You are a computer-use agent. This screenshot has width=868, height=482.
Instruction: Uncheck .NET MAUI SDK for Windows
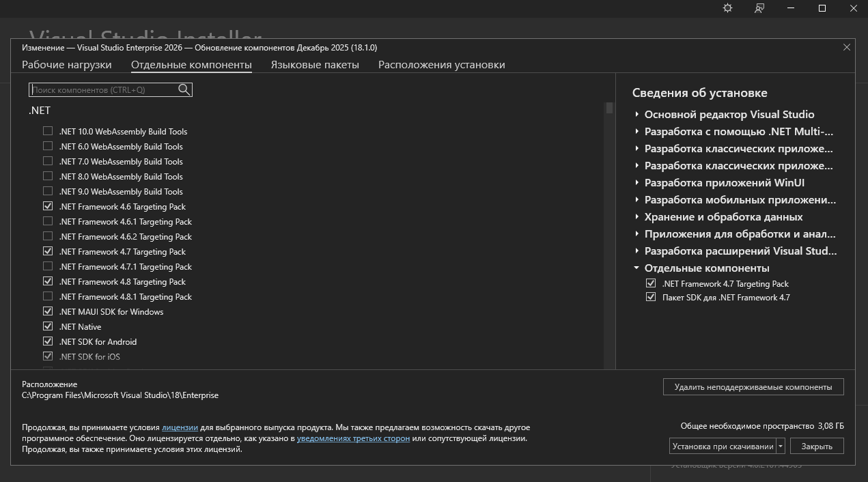[48, 311]
